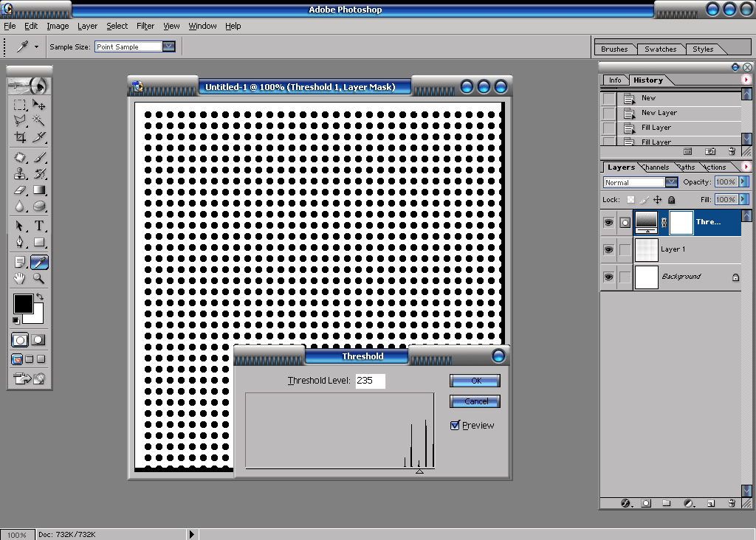Viewport: 756px width, 540px height.
Task: Open the History palette flyout menu
Action: tap(746, 80)
